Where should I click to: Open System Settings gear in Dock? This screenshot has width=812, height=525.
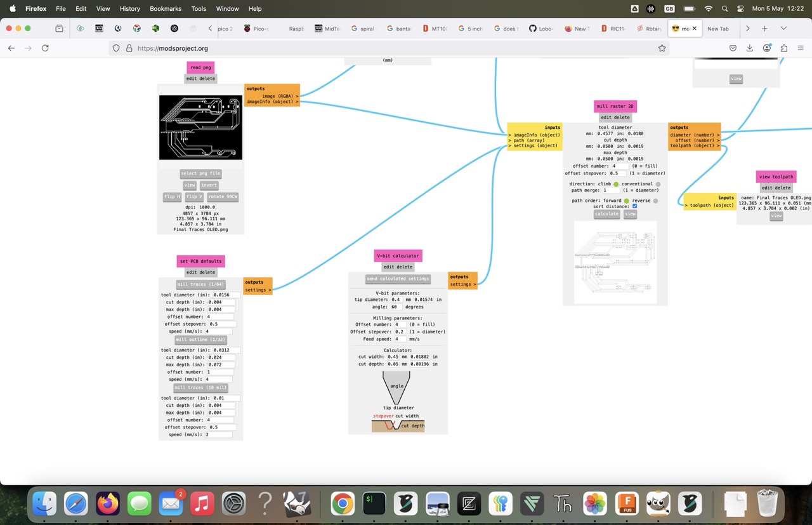[233, 504]
